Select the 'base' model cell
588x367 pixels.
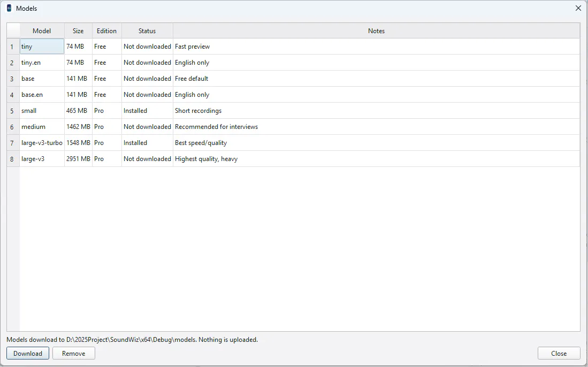click(x=42, y=79)
